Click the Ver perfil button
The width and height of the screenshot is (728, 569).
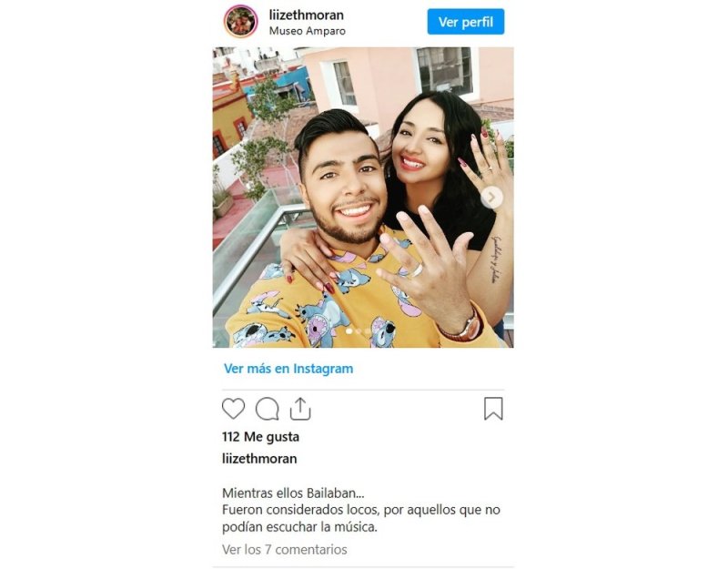(466, 22)
